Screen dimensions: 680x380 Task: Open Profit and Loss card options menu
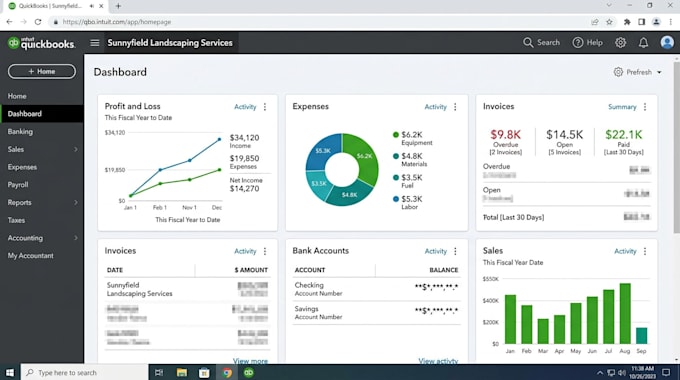pyautogui.click(x=265, y=107)
